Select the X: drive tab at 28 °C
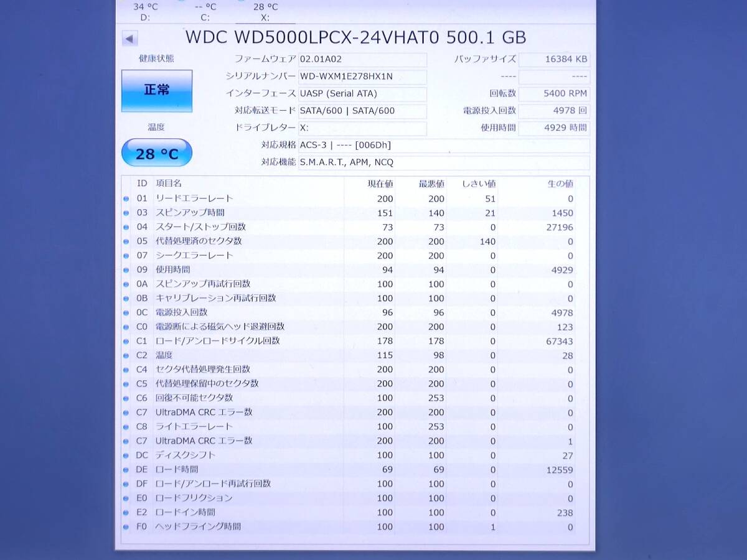The image size is (747, 560). point(266,12)
